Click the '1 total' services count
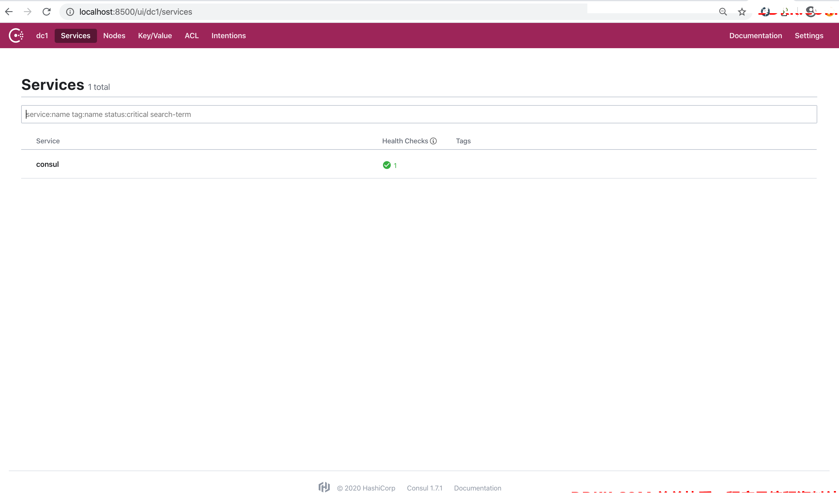Screen dimensions: 839x504 click(99, 87)
